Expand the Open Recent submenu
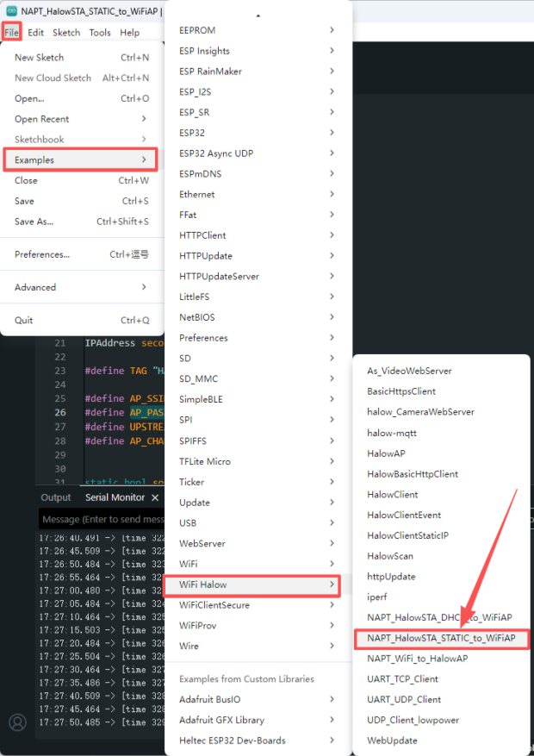Viewport: 534px width, 756px height. click(x=82, y=119)
